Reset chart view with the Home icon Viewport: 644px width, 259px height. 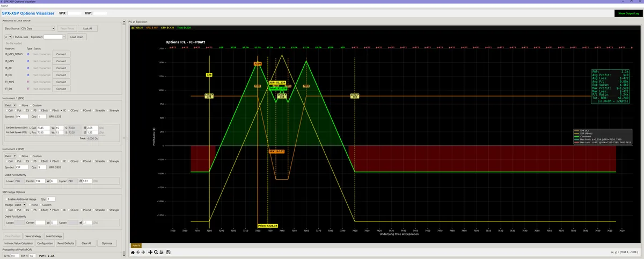pyautogui.click(x=133, y=252)
